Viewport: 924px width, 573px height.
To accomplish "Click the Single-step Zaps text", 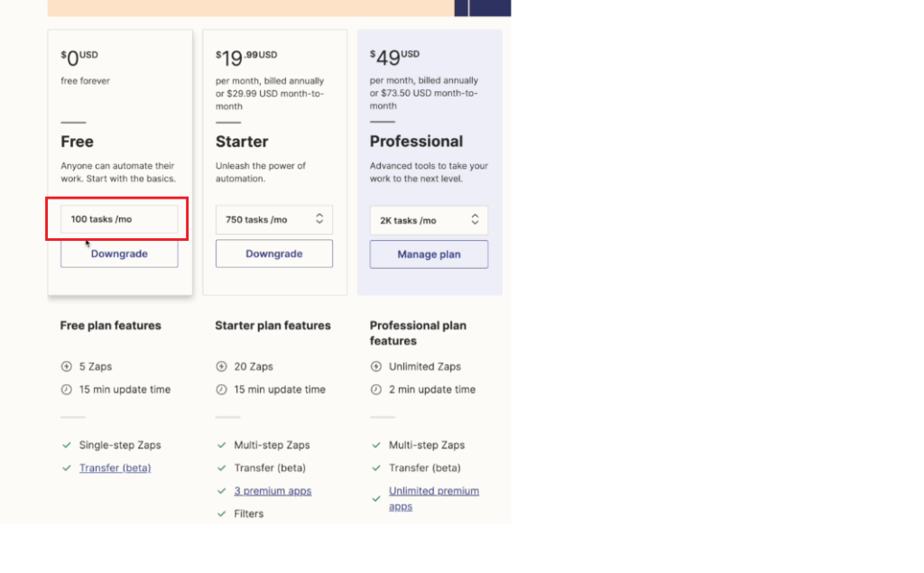I will [120, 445].
